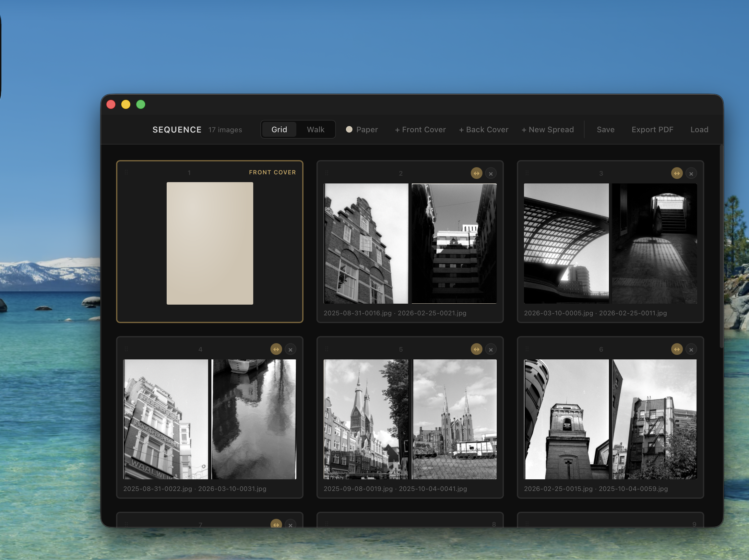Select photo 2026-03-10-0005.jpg glass canopy
Screen dimensions: 749x560
pyautogui.click(x=566, y=243)
